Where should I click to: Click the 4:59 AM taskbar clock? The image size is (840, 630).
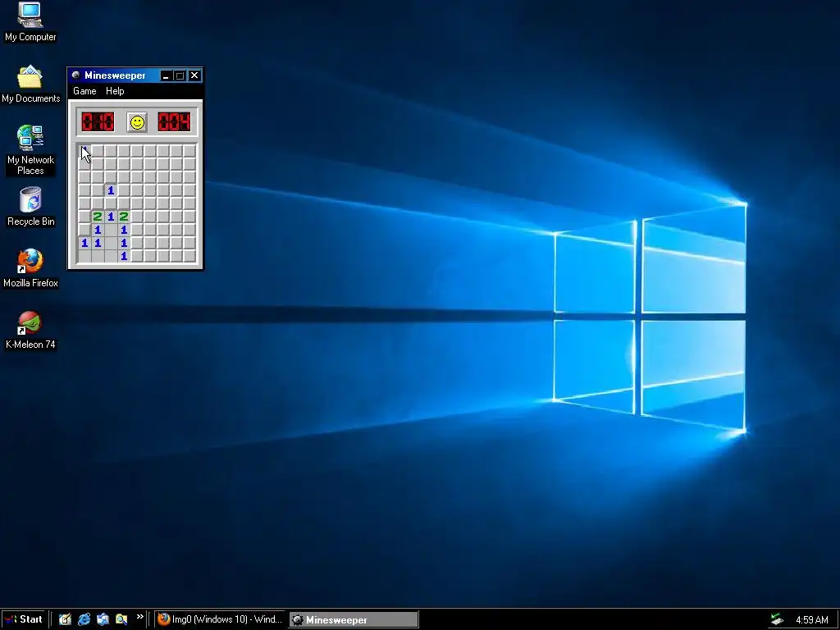click(x=811, y=620)
